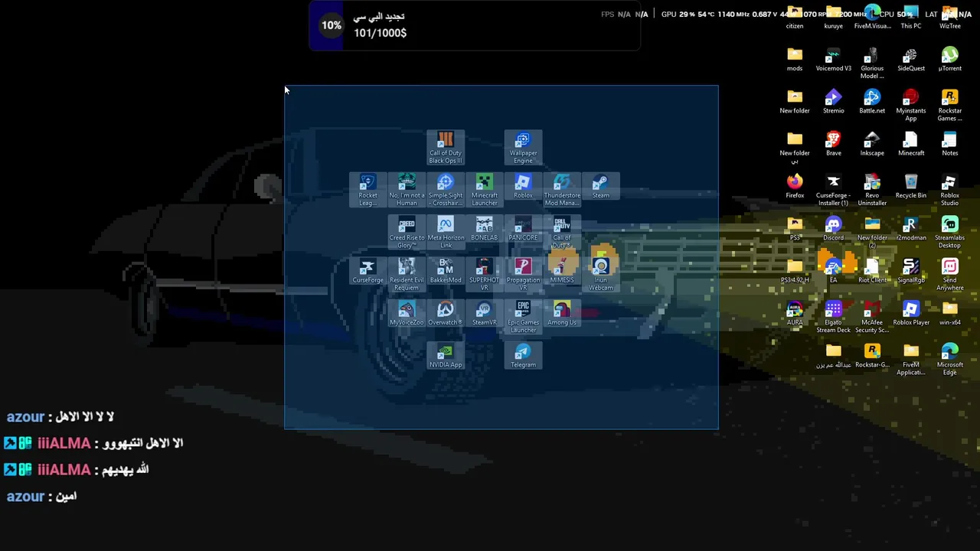Select the PANICORE shortcut
This screenshot has height=551, width=980.
523,229
